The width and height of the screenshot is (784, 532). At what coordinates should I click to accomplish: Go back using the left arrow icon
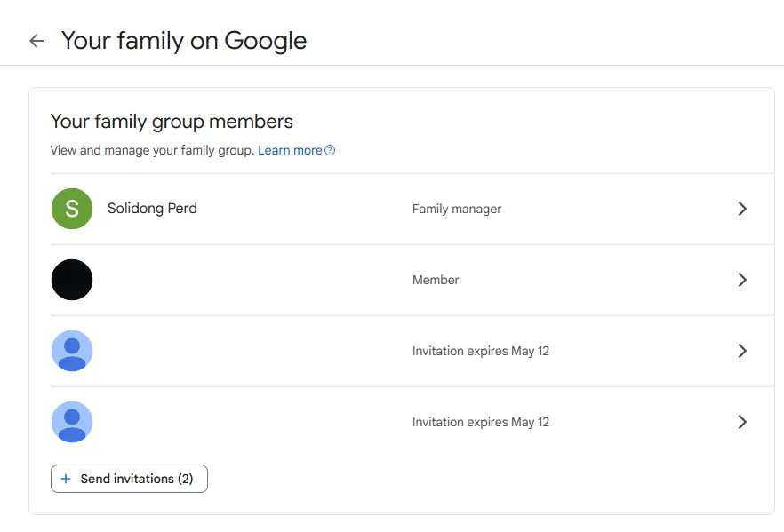pos(36,41)
